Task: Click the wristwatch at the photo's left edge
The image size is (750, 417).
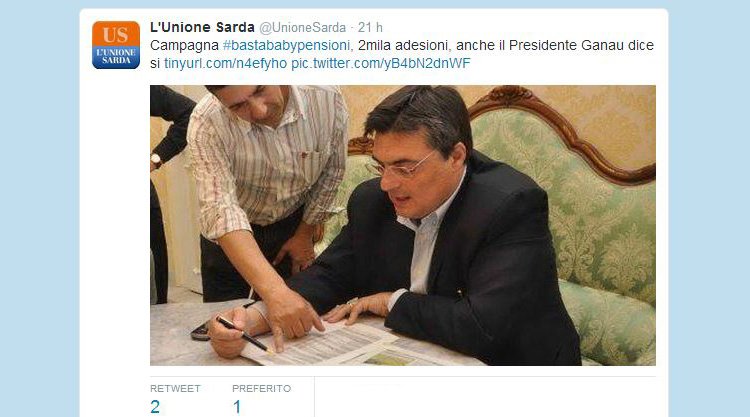Action: [x=155, y=161]
